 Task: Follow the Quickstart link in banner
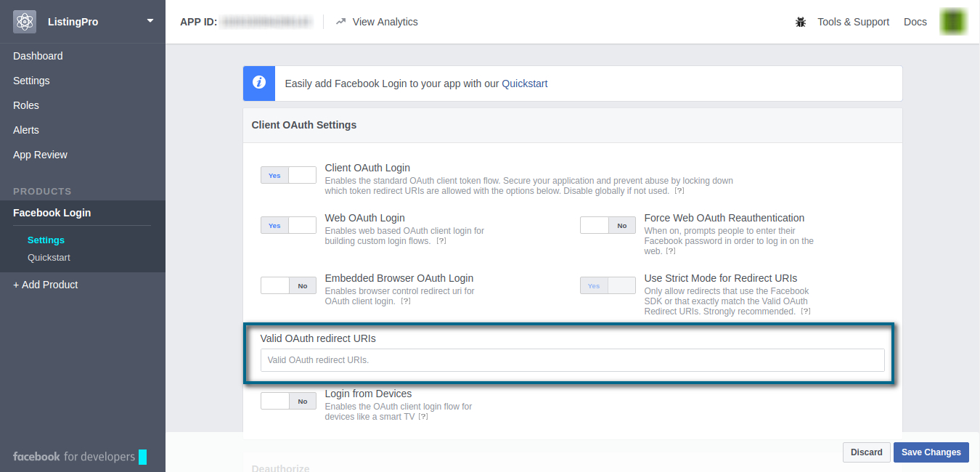point(525,84)
